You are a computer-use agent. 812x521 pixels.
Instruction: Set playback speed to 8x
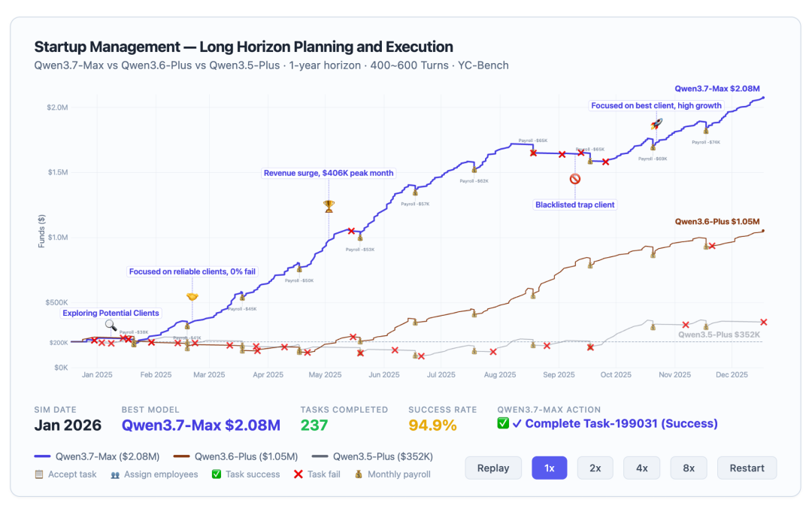point(689,468)
